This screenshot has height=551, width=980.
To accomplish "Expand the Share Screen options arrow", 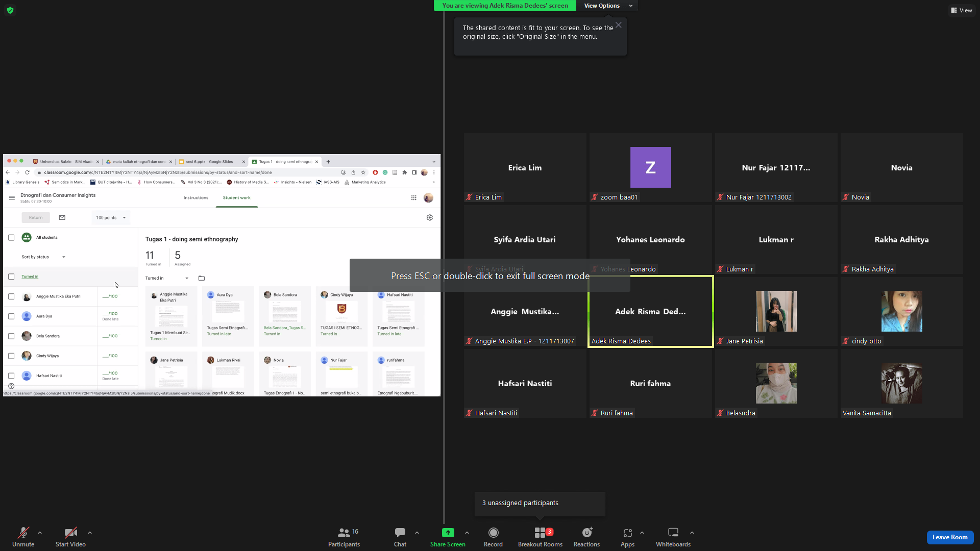I will 467,533.
